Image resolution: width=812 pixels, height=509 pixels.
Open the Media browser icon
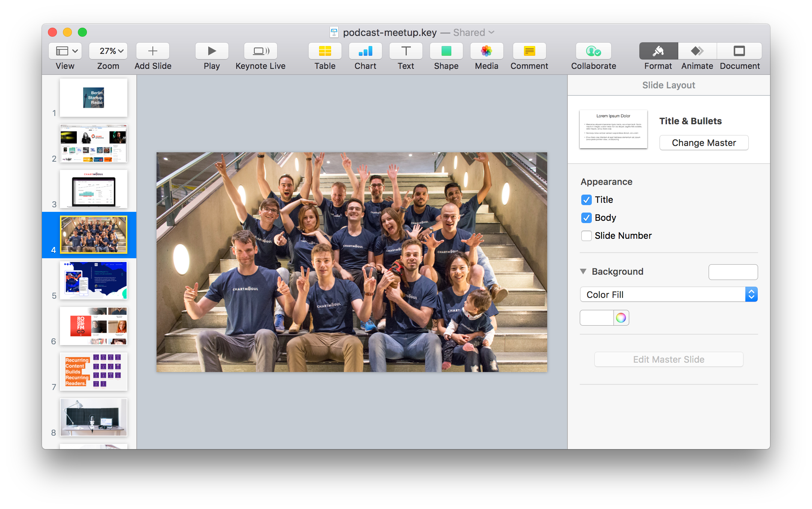[487, 51]
